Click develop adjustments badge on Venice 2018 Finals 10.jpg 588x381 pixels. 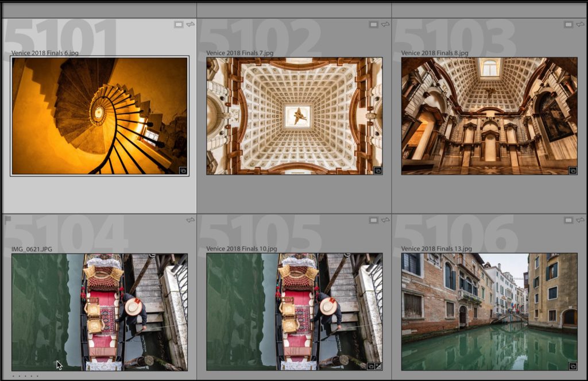click(x=378, y=366)
